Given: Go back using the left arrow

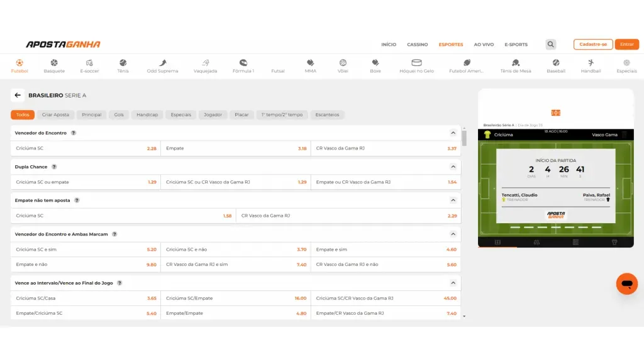Looking at the screenshot, I should point(17,96).
